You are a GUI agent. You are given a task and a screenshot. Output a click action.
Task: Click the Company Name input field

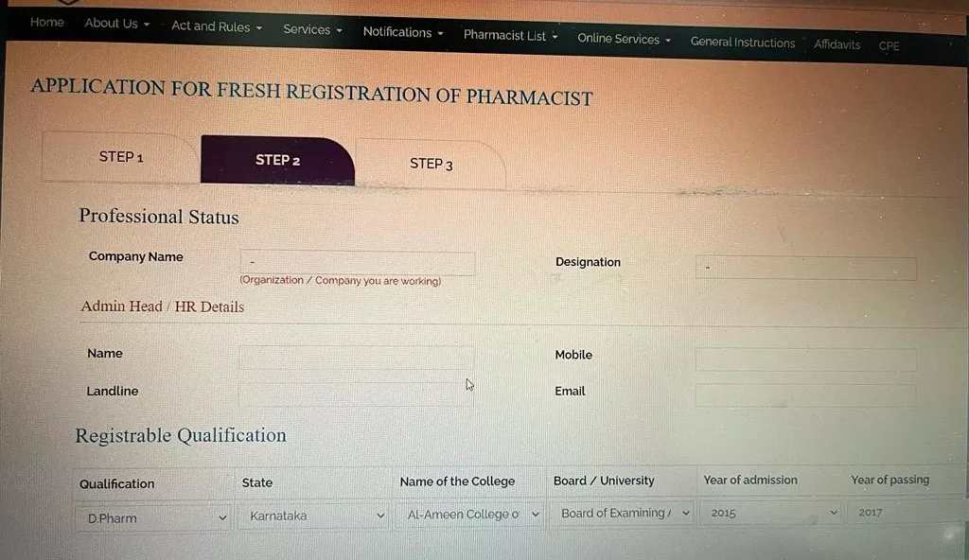click(x=357, y=262)
